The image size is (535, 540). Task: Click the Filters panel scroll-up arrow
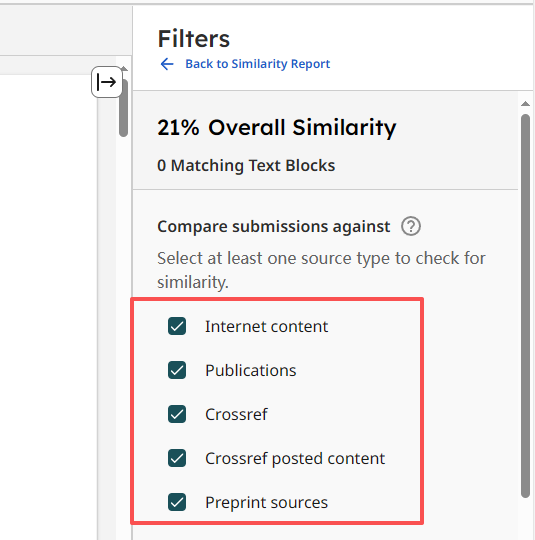click(525, 104)
